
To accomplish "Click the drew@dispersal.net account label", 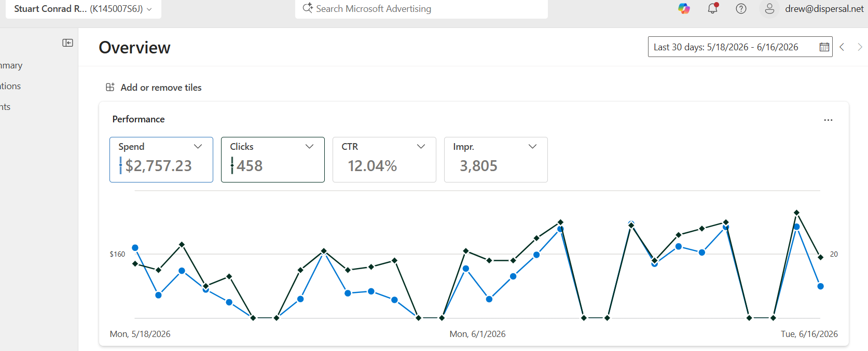I will (x=824, y=8).
